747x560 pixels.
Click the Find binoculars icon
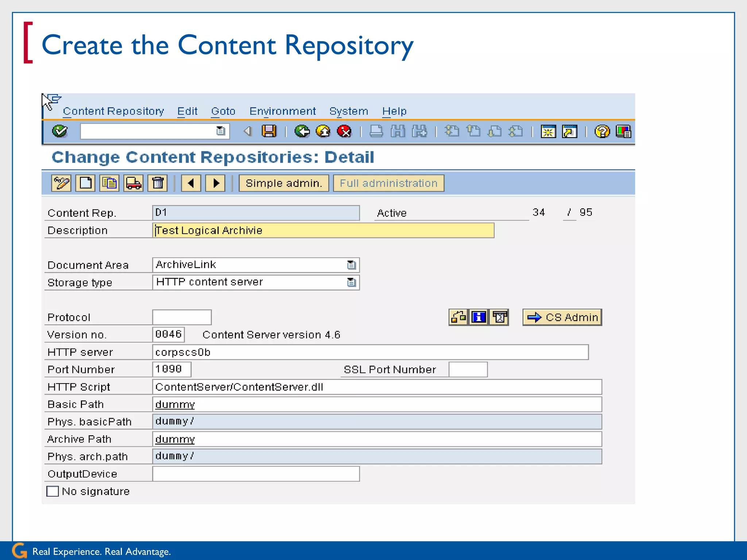[398, 131]
